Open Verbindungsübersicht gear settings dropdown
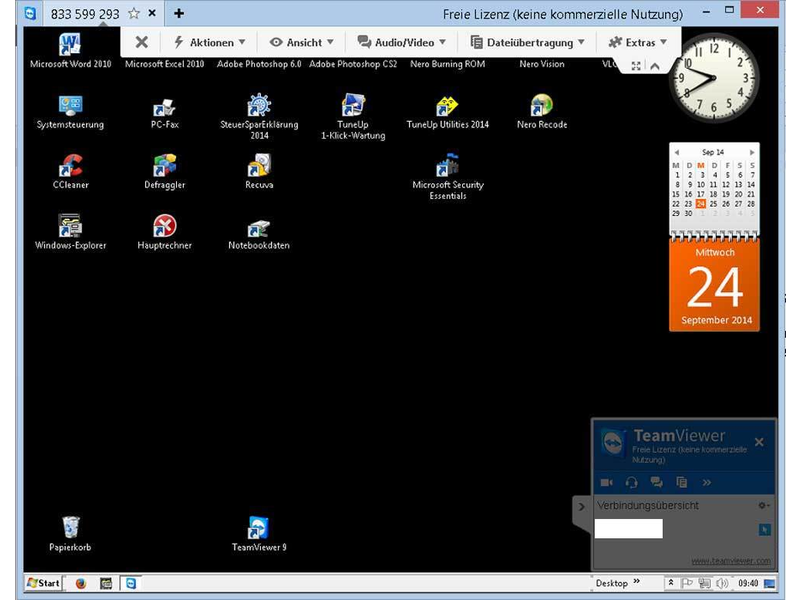This screenshot has height=600, width=800. [x=763, y=505]
